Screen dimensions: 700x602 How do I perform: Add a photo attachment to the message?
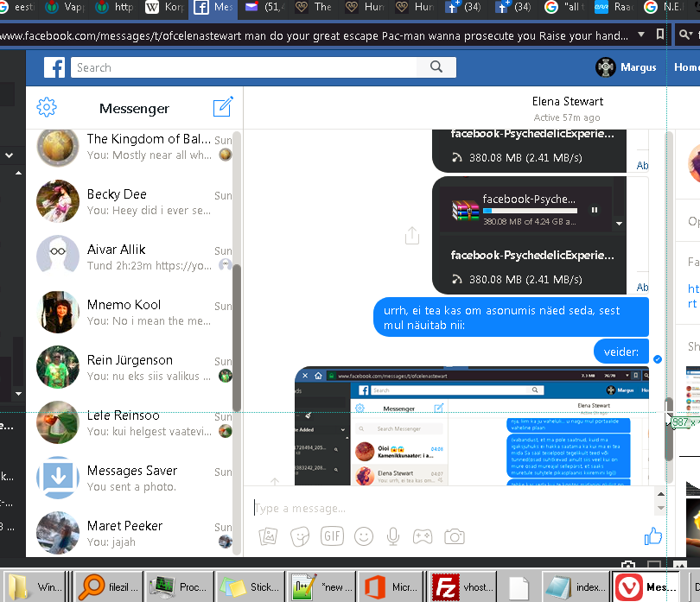[x=268, y=536]
